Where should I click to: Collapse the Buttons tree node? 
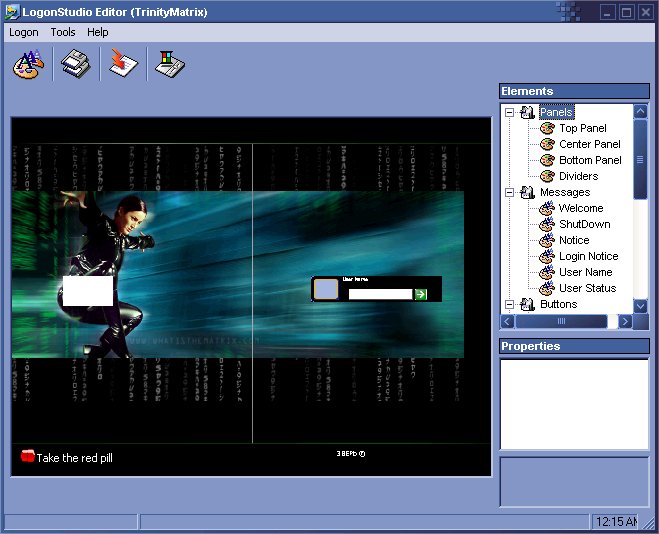(x=509, y=304)
